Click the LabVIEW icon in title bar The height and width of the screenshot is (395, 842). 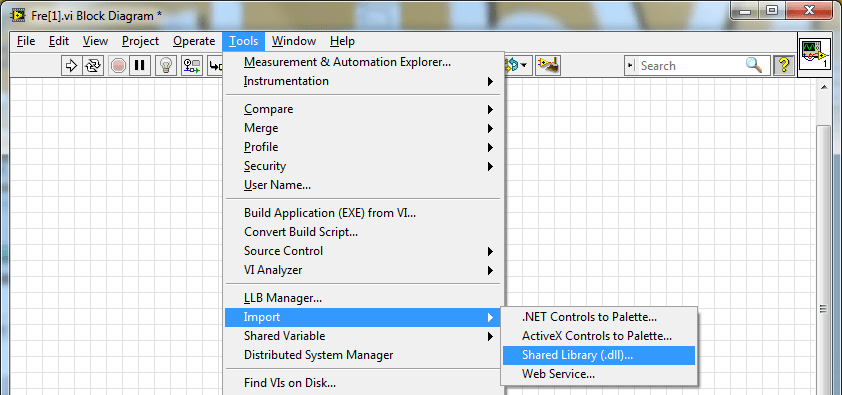[18, 16]
